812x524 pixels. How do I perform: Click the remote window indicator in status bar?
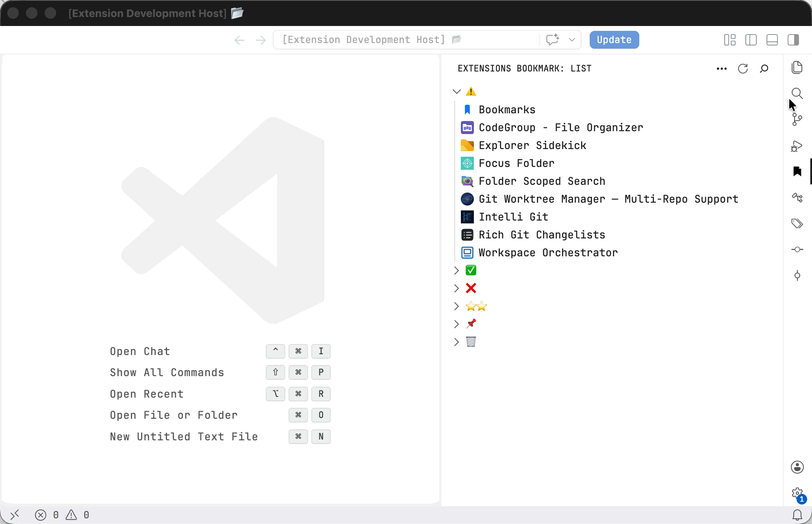tap(15, 515)
